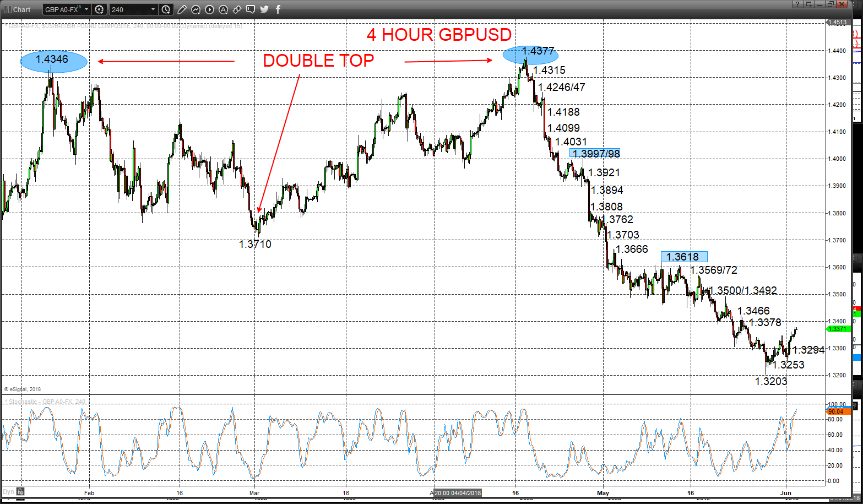Open the time template clock icon

point(166,9)
